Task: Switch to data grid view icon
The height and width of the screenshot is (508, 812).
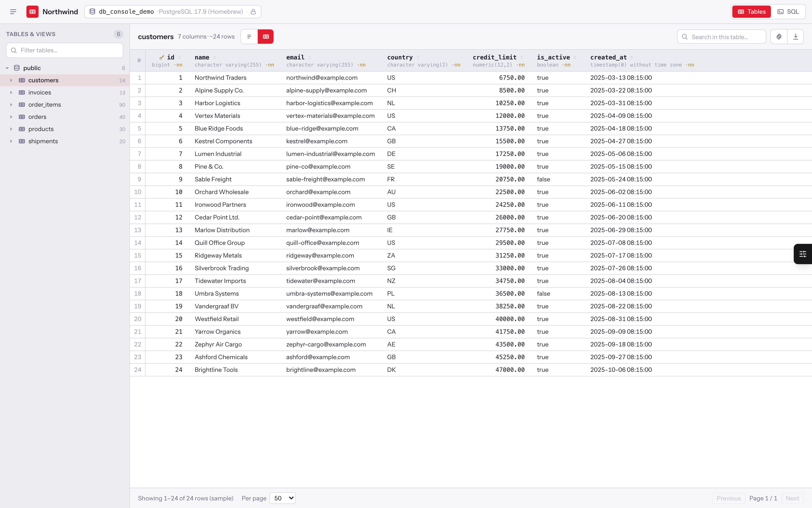Action: click(266, 37)
